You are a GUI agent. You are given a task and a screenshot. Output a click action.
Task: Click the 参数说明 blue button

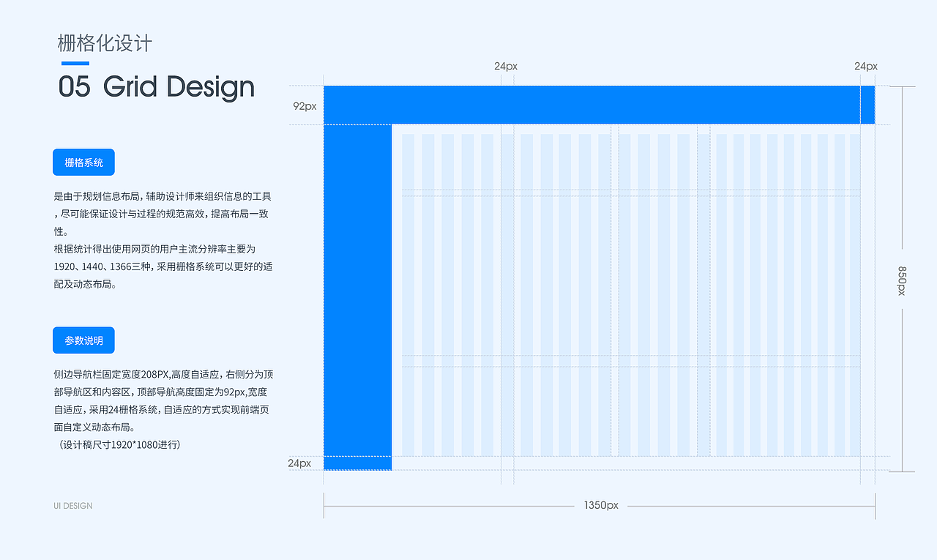[83, 340]
